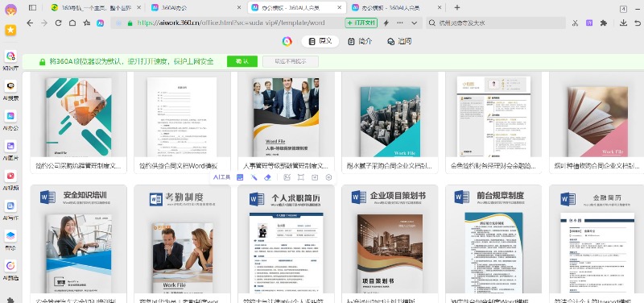644x303 pixels.
Task: Open AI视频 in the left sidebar
Action: click(10, 181)
